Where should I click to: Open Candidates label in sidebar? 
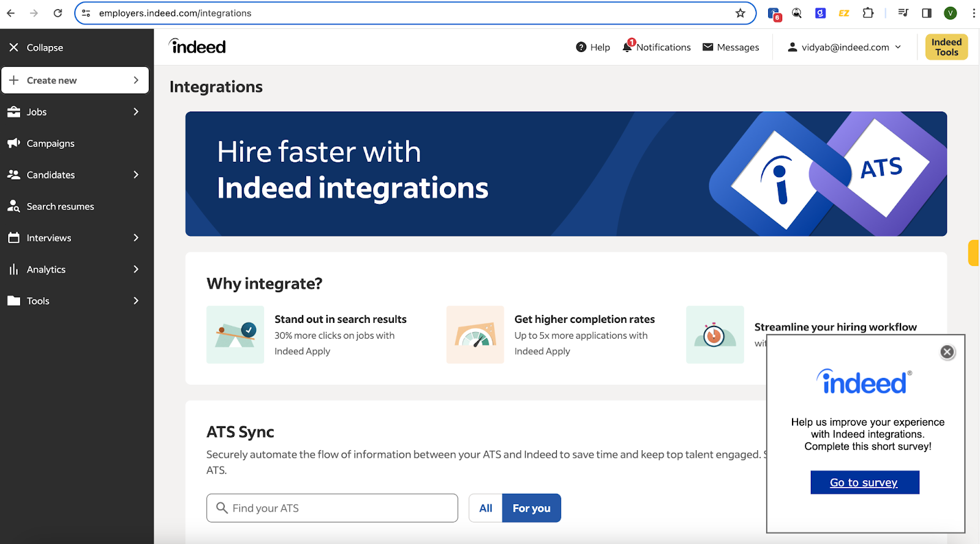[x=51, y=175]
